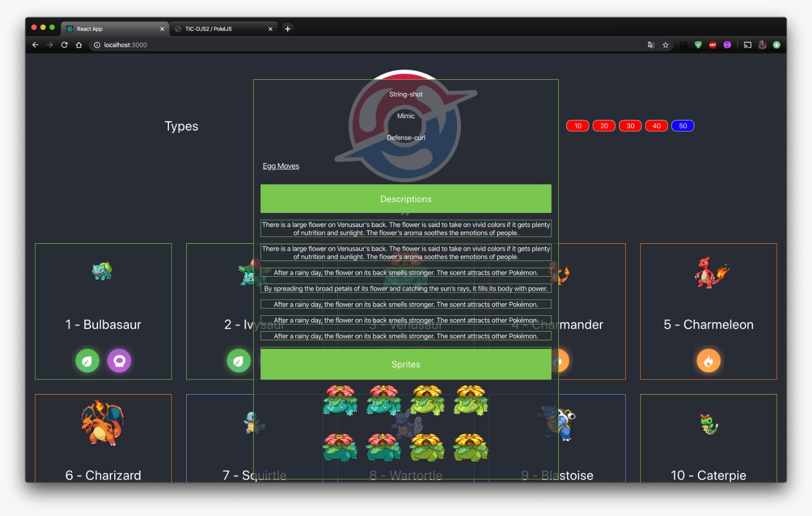Open the 10 - Caterpie card

click(x=708, y=438)
